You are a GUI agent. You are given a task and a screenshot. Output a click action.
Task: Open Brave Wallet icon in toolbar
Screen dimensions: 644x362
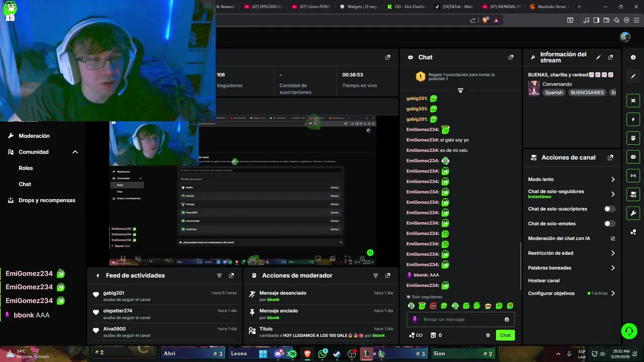point(606,20)
